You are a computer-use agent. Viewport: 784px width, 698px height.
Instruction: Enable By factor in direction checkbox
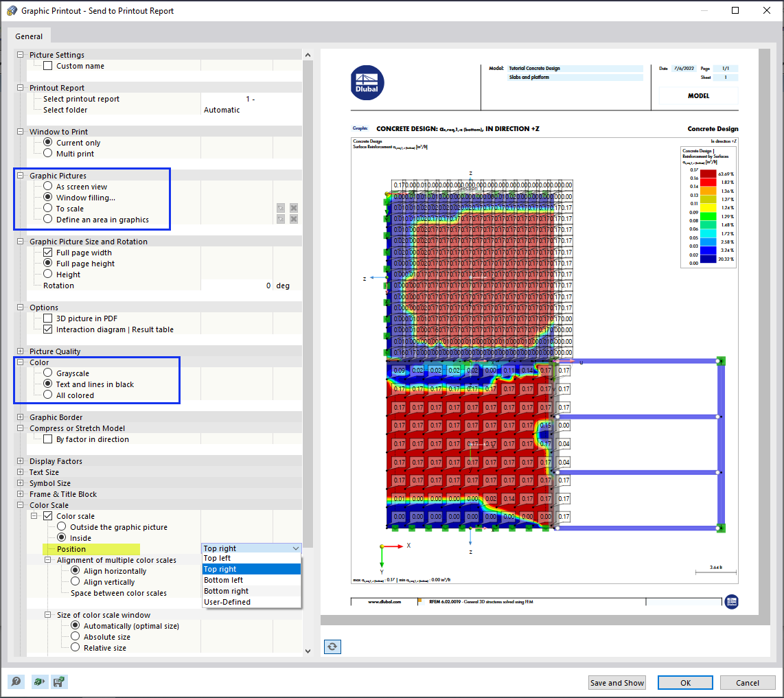47,439
